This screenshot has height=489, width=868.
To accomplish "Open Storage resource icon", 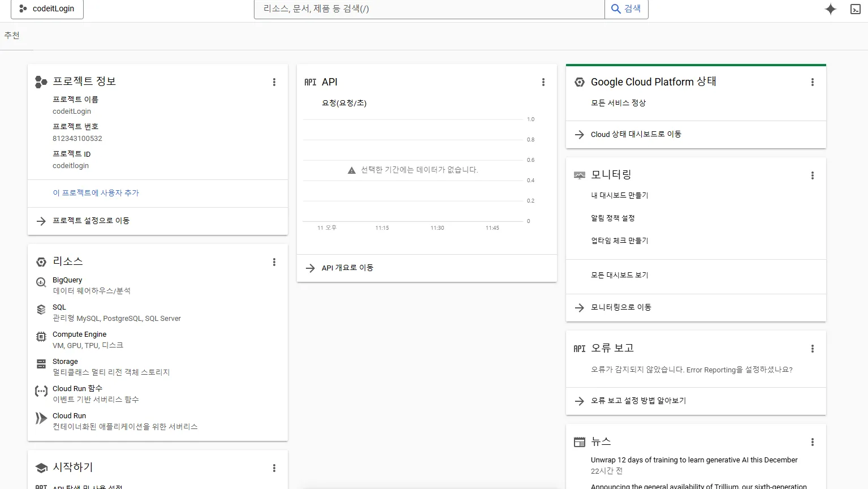I will click(41, 364).
